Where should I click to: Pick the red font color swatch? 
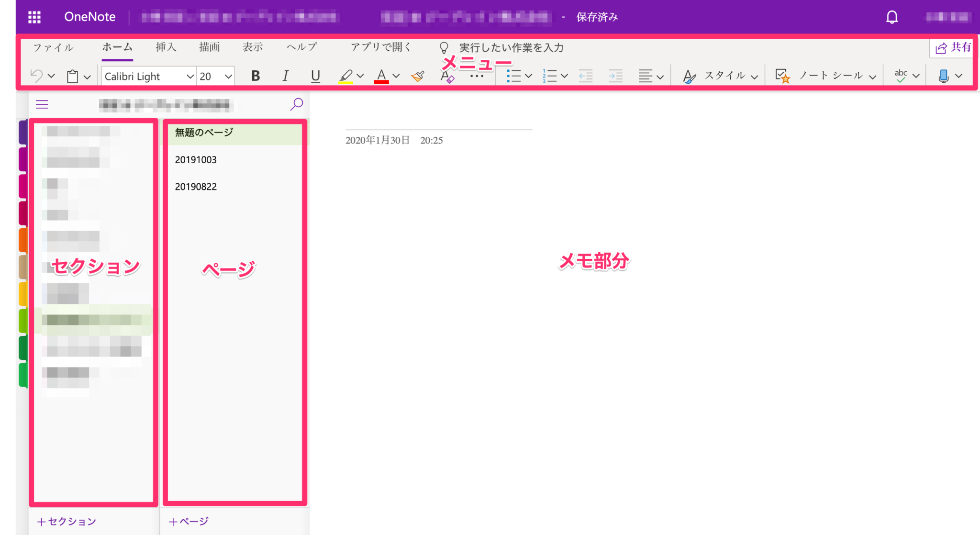point(381,77)
